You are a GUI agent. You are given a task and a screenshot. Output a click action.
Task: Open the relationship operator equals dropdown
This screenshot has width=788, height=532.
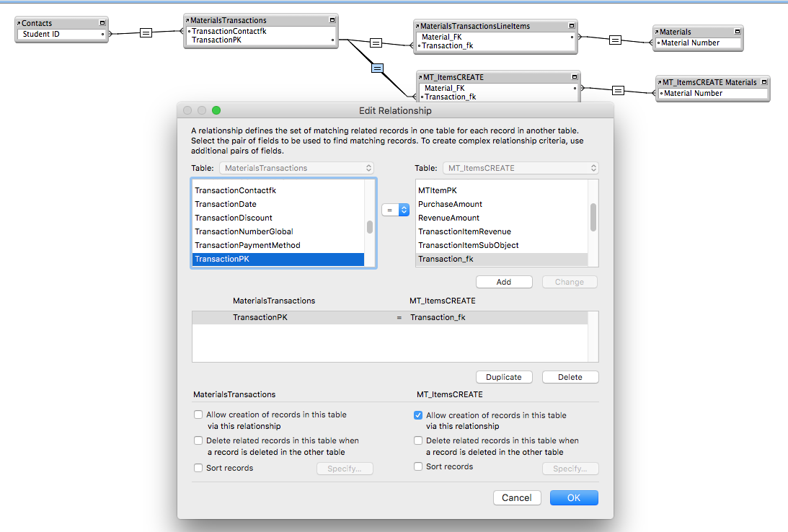[x=396, y=210]
